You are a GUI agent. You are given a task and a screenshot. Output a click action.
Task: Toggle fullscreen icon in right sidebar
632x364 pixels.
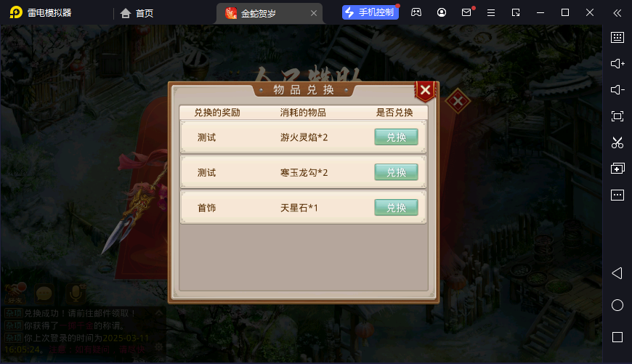pos(617,116)
